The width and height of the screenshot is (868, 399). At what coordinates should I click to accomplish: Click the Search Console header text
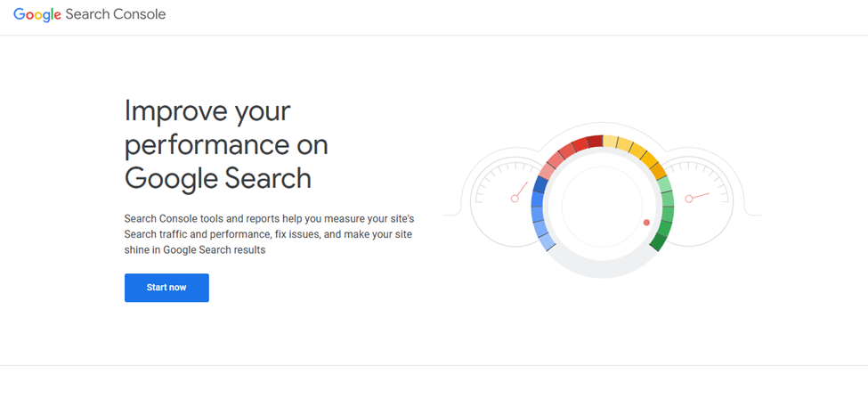(115, 14)
